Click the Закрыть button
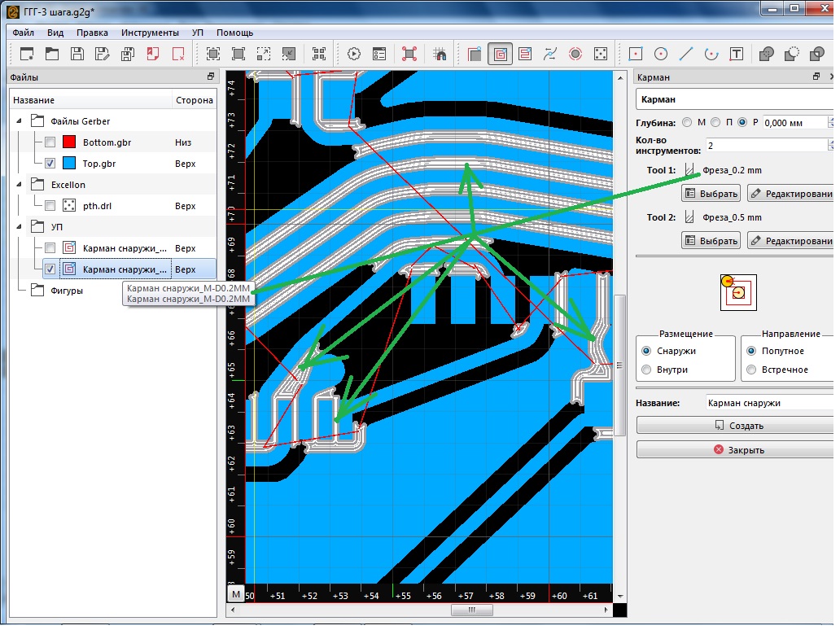Viewport: 840px width, 630px height. pyautogui.click(x=736, y=451)
